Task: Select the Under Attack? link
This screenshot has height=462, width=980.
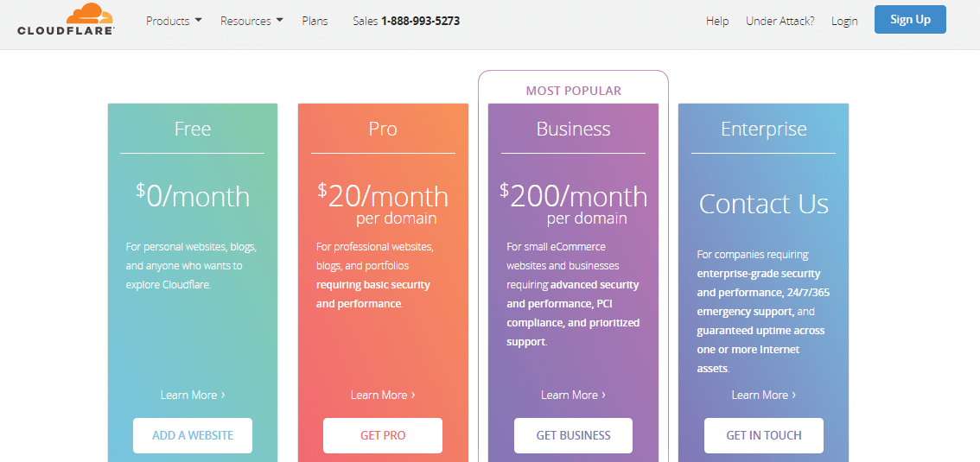Action: (x=780, y=21)
